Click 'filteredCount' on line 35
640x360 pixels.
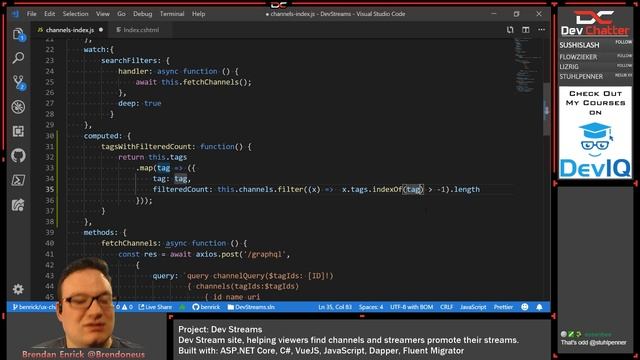180,189
